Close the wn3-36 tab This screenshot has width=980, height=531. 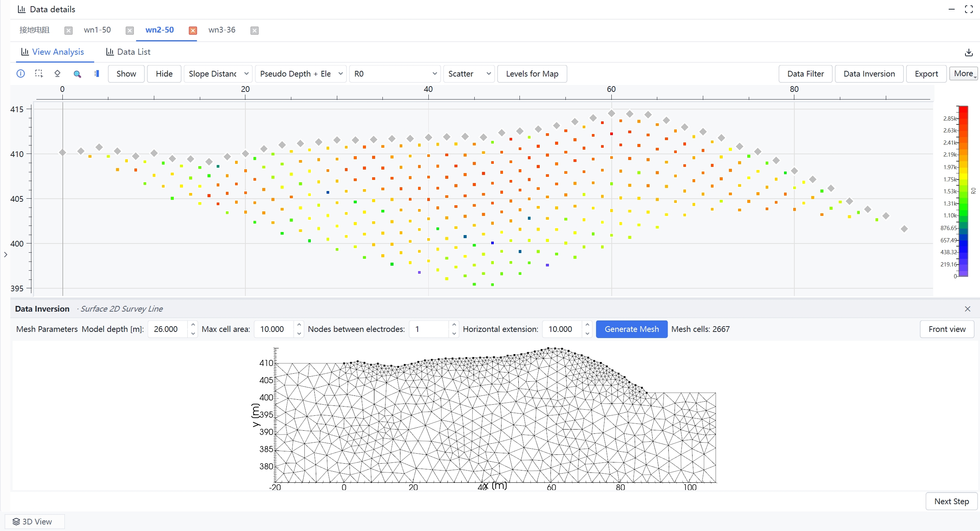255,31
